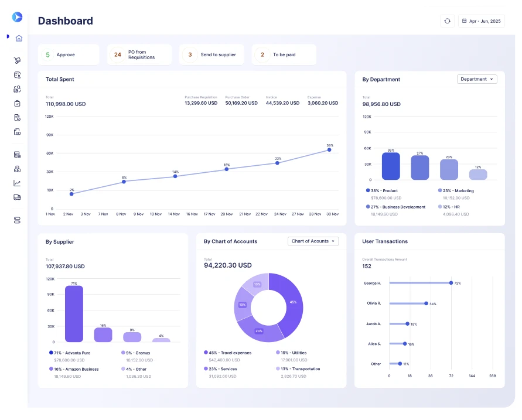
Task: Open the To be paid card
Action: (x=284, y=54)
